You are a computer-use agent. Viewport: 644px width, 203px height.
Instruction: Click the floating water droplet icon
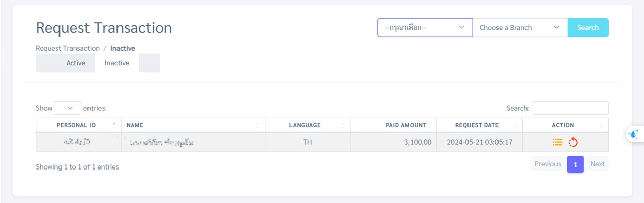pos(634,134)
